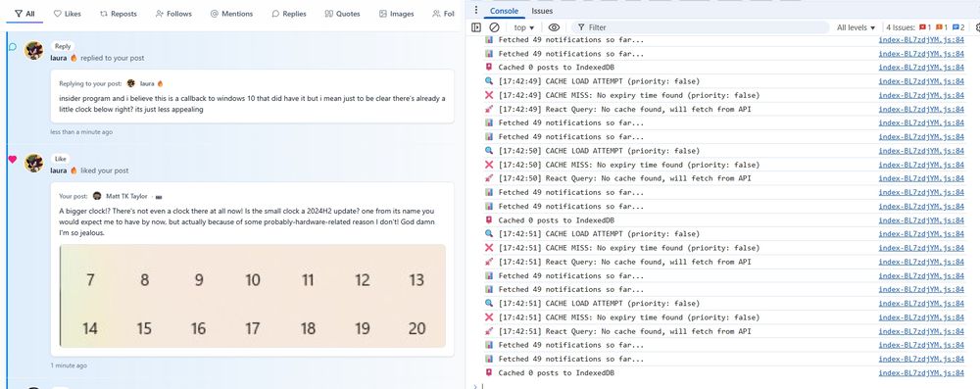The width and height of the screenshot is (980, 389).
Task: Switch to the DevTools Issues tab
Action: coord(542,11)
